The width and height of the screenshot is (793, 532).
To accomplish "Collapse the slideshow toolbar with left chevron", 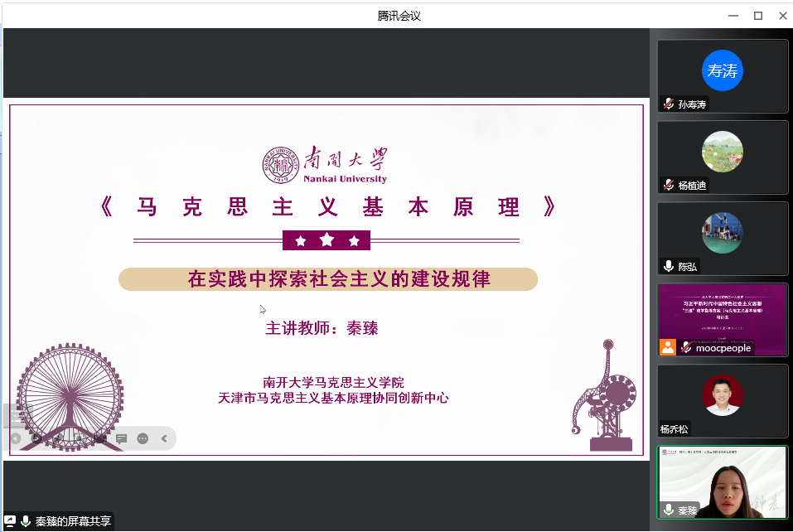I will tap(164, 438).
